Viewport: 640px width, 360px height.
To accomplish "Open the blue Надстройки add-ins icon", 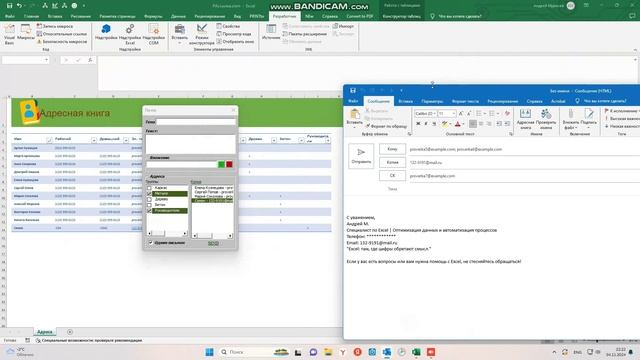I will 106,32.
